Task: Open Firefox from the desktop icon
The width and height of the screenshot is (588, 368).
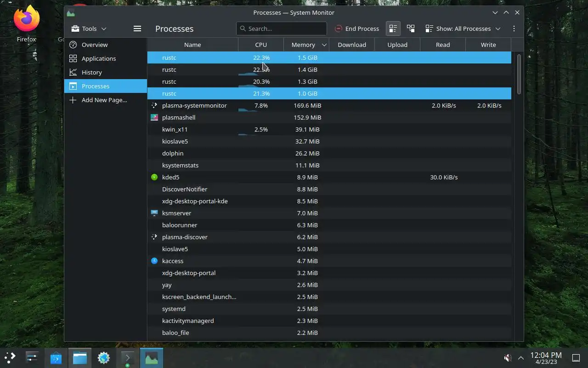Action: coord(26,24)
